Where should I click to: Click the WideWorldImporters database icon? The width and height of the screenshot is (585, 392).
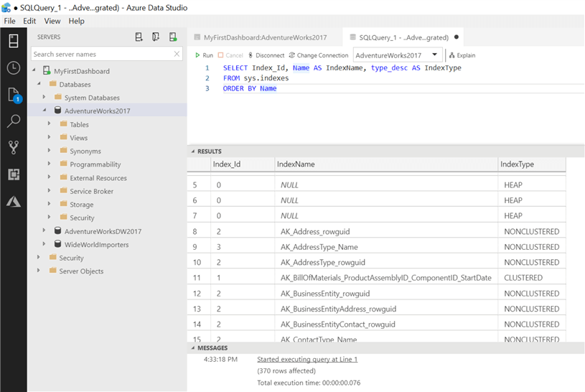coord(58,244)
